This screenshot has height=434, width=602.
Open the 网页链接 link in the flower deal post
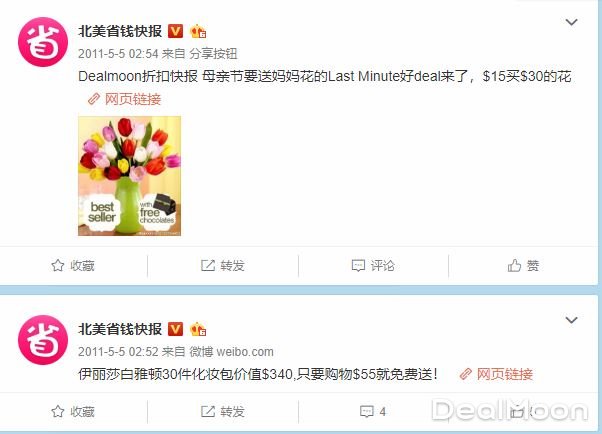pyautogui.click(x=124, y=99)
